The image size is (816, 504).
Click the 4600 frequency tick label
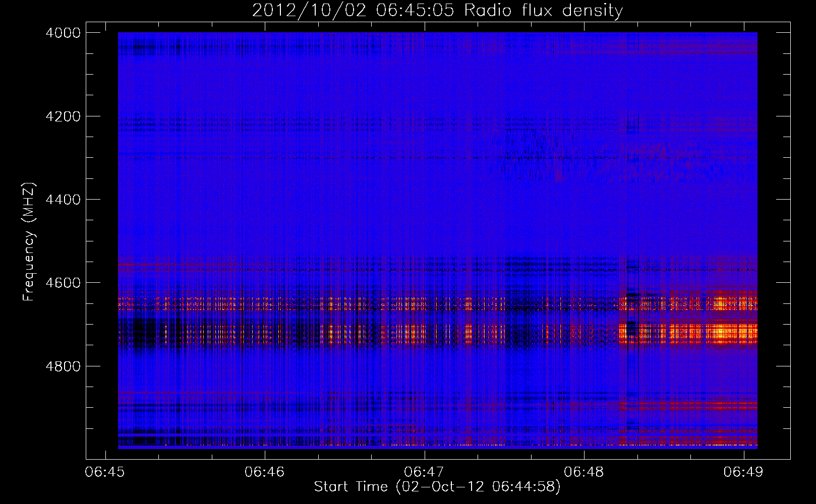tap(63, 283)
